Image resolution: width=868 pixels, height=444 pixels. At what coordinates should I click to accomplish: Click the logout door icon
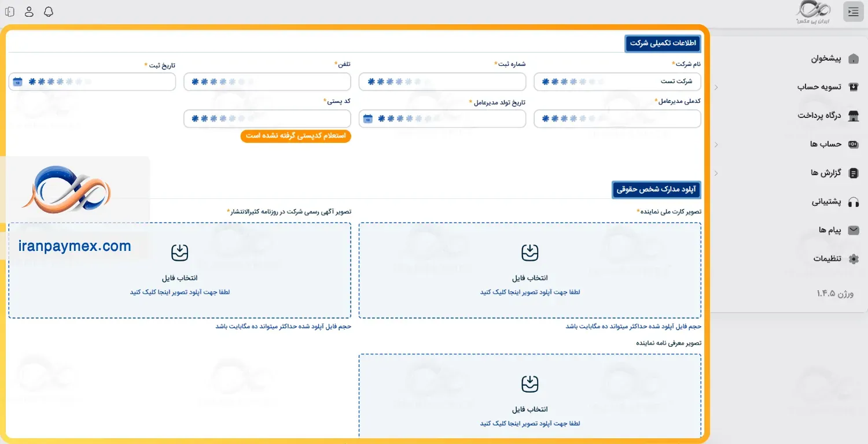pos(10,12)
